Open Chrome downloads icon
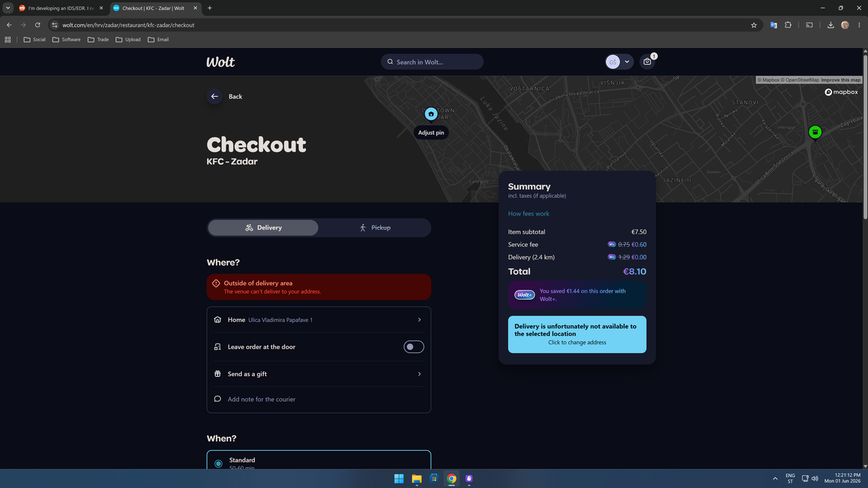Screen dimensions: 868x488 coord(831,25)
